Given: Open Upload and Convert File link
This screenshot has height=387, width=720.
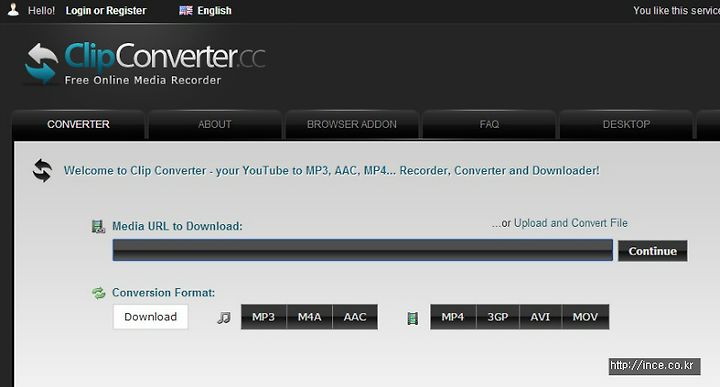Looking at the screenshot, I should [x=570, y=223].
